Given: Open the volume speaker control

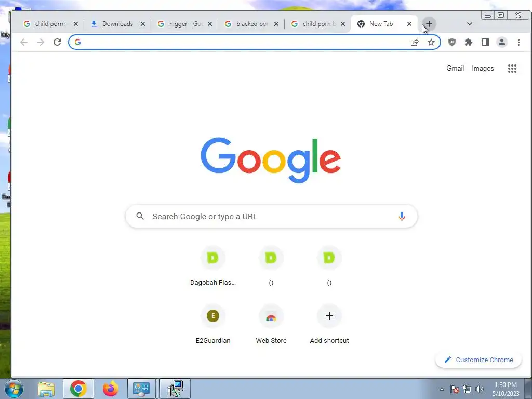Looking at the screenshot, I should point(479,389).
